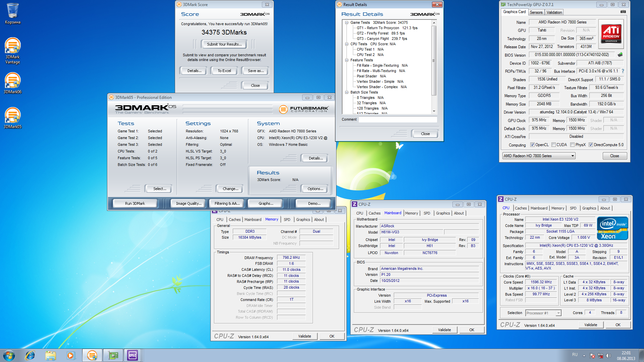Click the clock in the system tray
The width and height of the screenshot is (644, 362).
[x=626, y=356]
